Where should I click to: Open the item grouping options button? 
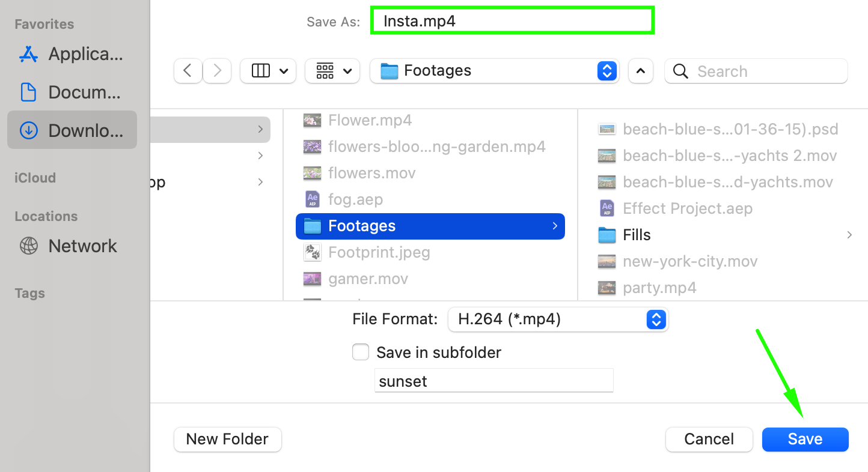click(x=332, y=71)
